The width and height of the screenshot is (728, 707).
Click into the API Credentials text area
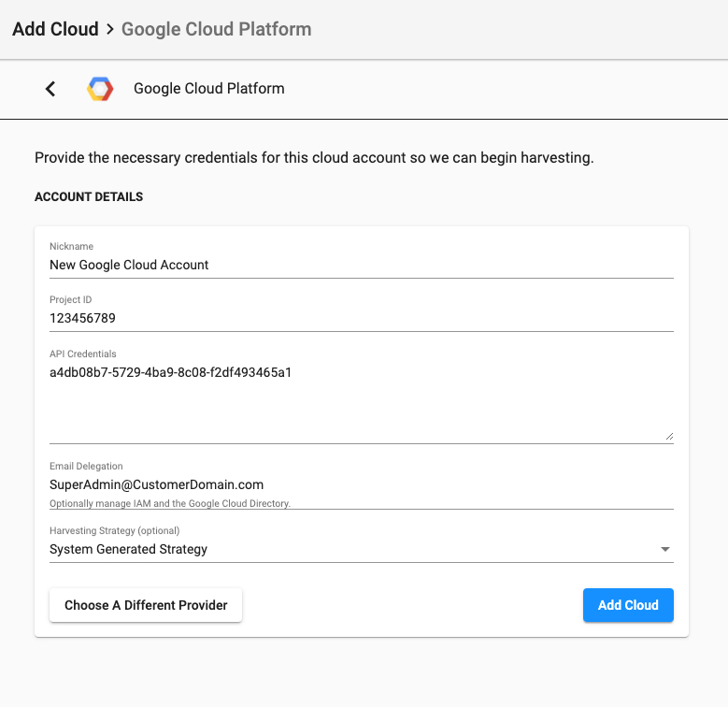[362, 402]
